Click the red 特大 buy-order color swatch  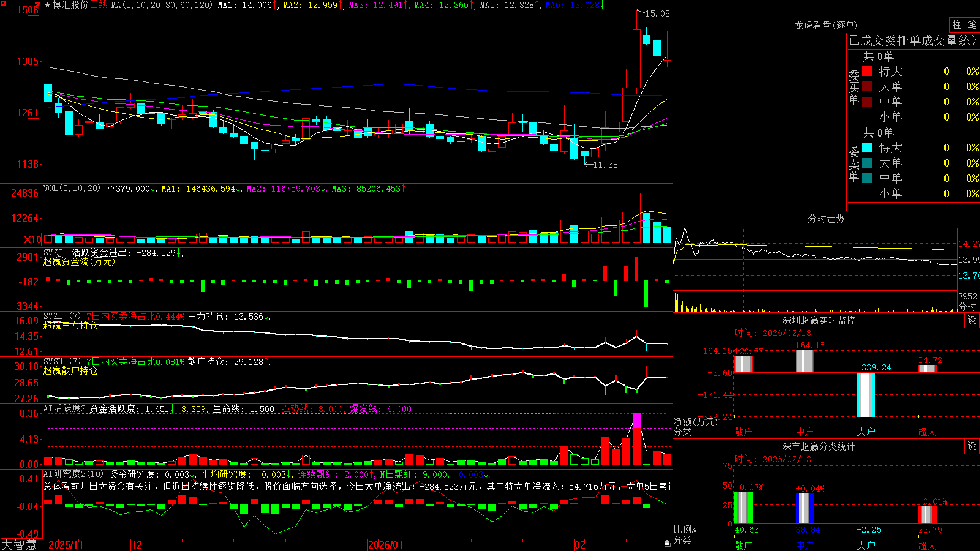[867, 71]
